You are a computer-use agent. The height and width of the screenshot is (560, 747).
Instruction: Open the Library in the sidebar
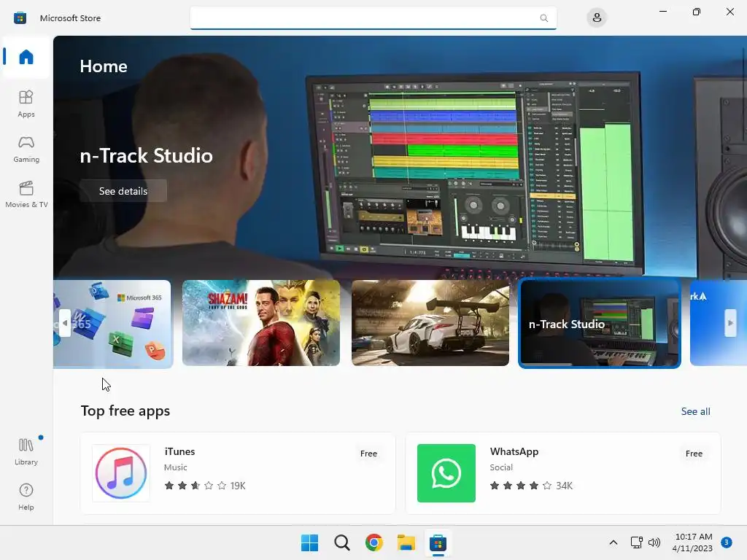26,451
